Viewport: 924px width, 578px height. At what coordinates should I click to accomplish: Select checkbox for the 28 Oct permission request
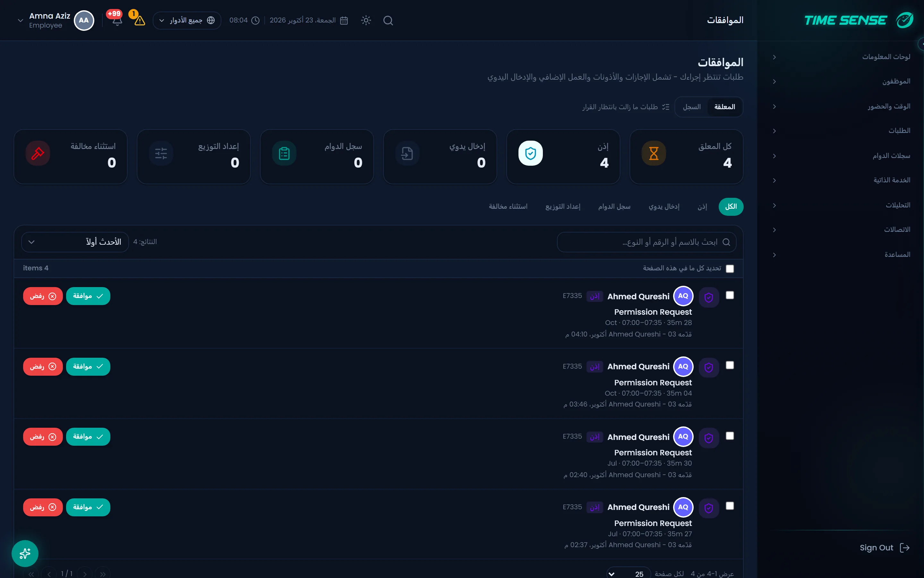pyautogui.click(x=730, y=295)
